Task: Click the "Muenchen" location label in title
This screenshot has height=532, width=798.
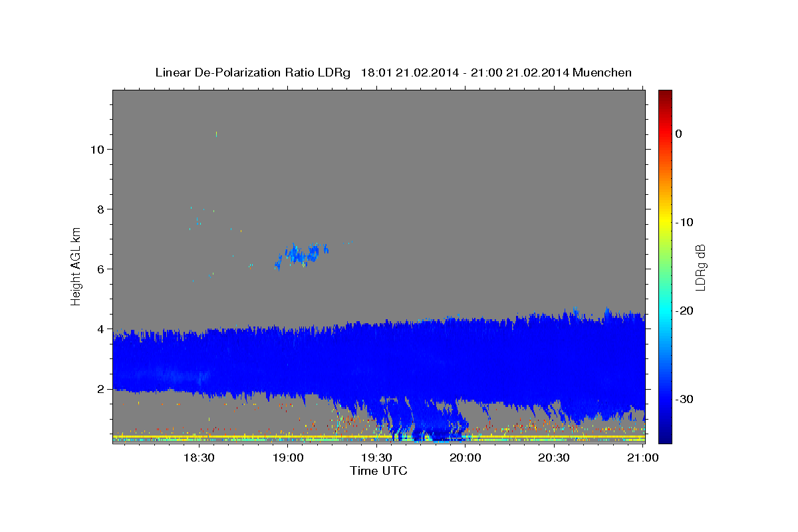Action: (x=602, y=72)
